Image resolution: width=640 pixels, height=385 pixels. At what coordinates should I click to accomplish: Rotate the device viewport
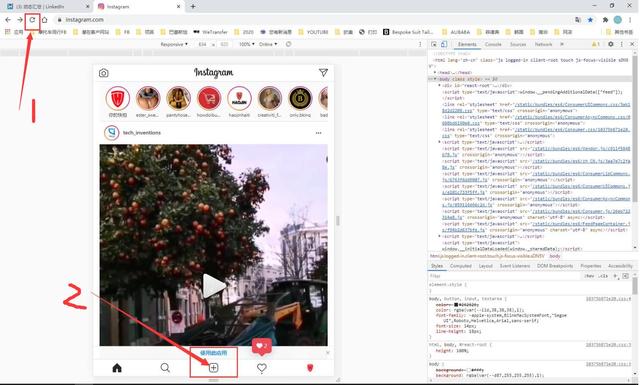click(289, 44)
